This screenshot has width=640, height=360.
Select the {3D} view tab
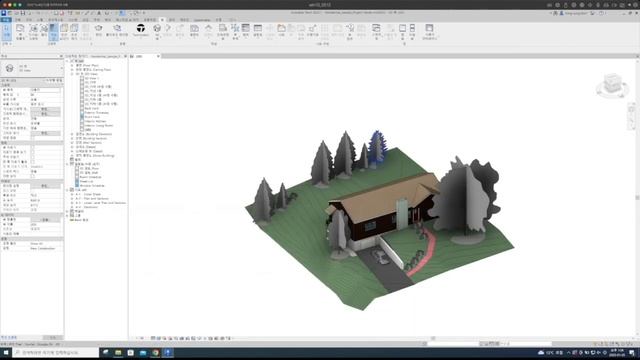point(140,56)
